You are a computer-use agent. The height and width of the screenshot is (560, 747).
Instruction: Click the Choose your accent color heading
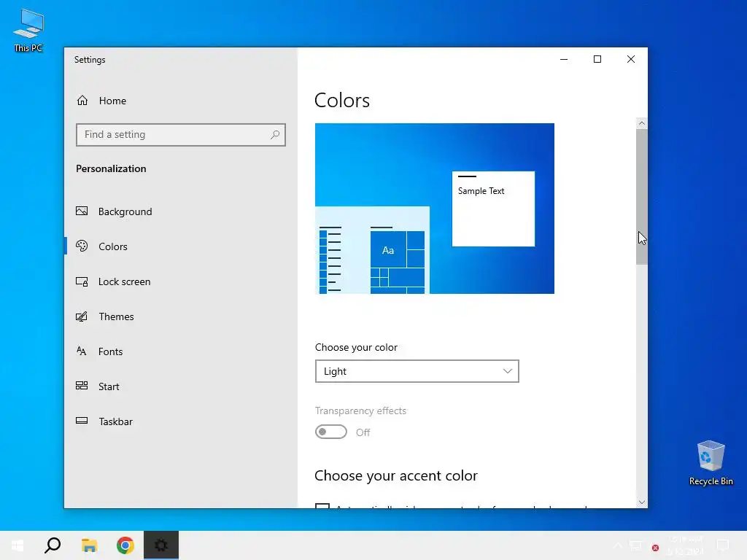point(396,475)
